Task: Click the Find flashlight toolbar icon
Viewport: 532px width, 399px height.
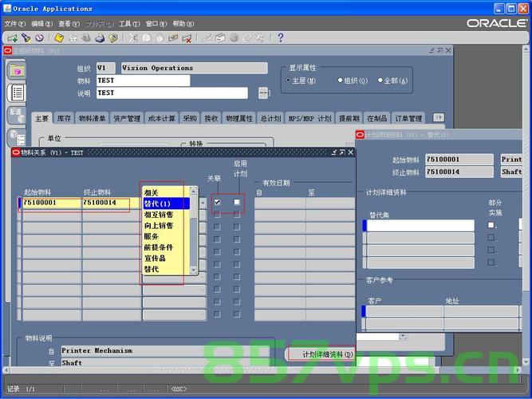Action: [x=26, y=38]
